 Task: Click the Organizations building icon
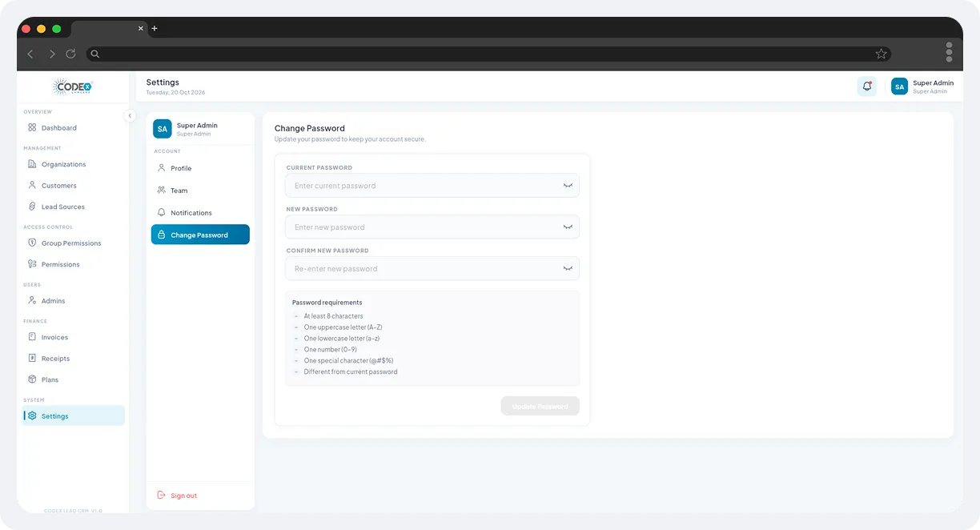[x=32, y=164]
